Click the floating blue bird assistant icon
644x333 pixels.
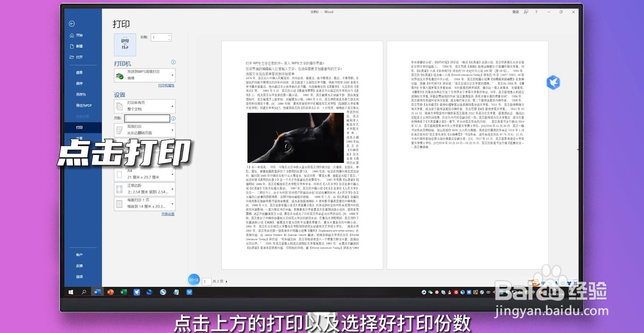coord(553,82)
